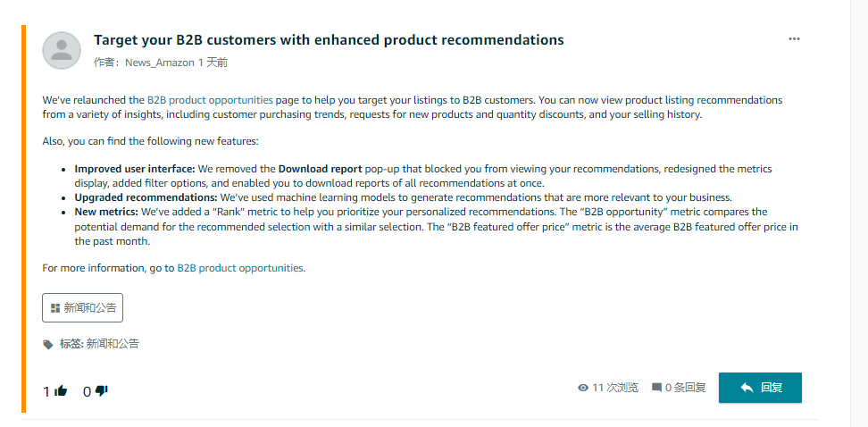Dislike the post with thumbs-down icon
868x427 pixels.
[x=102, y=390]
